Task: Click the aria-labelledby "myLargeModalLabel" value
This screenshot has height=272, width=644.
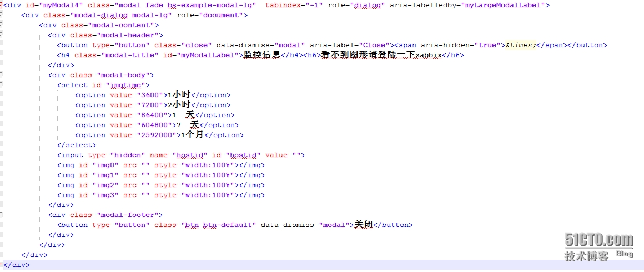Action: [505, 5]
